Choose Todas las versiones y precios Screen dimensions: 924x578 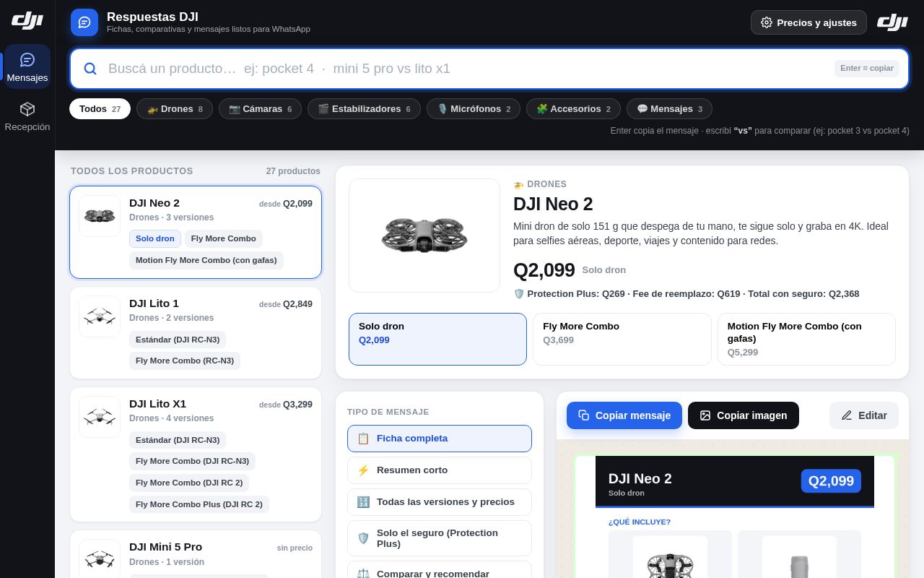coord(440,502)
